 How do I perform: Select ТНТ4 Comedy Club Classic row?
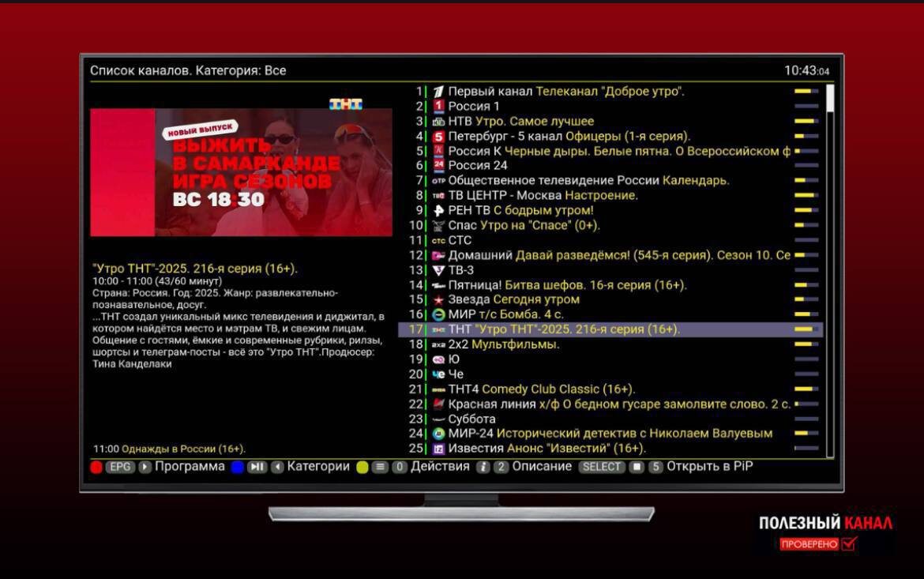(611, 389)
